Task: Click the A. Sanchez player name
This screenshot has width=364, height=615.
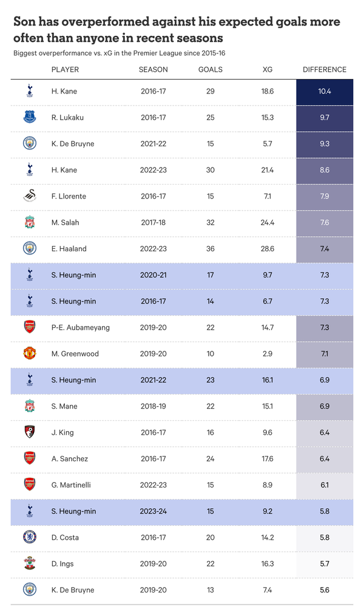Action: (70, 458)
